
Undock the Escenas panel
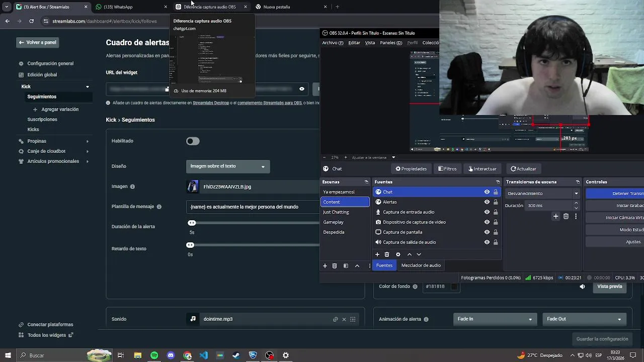[x=366, y=182]
